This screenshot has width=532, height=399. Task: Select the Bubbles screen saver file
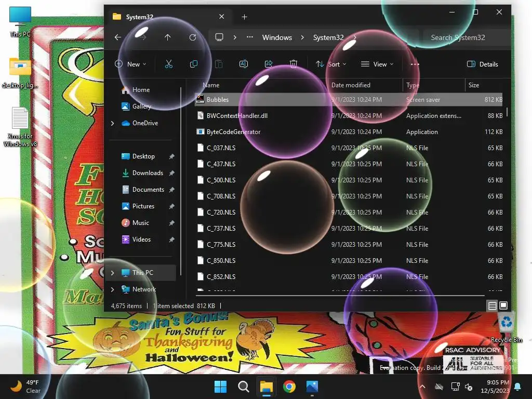(x=349, y=99)
